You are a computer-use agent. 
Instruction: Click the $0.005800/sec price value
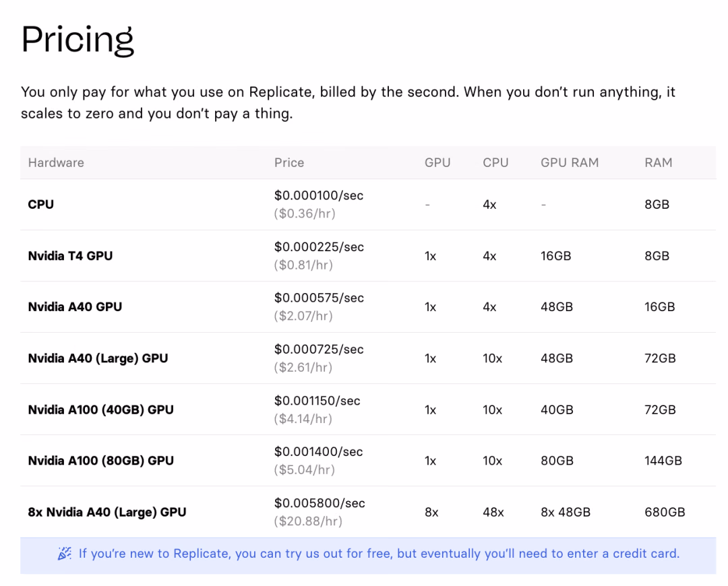click(320, 503)
